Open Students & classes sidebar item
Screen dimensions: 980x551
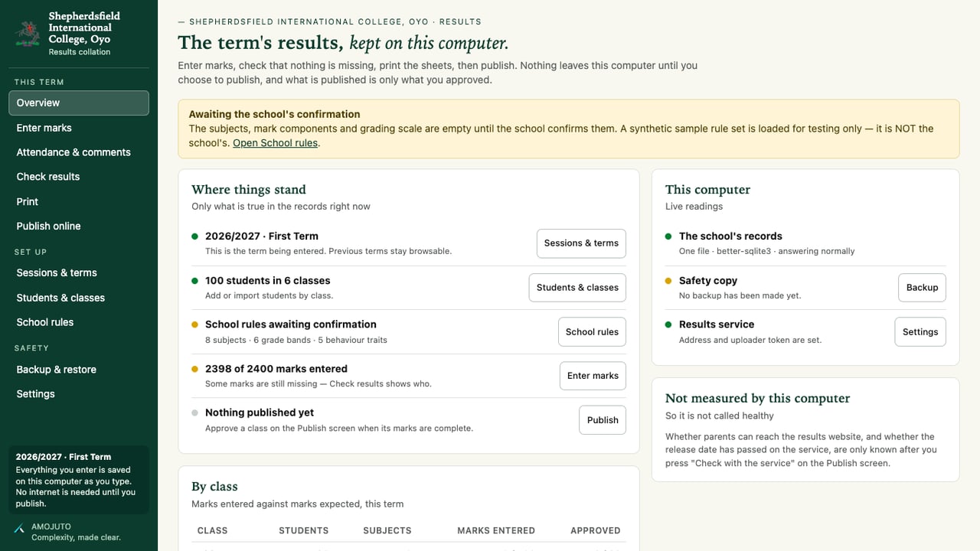tap(79, 298)
